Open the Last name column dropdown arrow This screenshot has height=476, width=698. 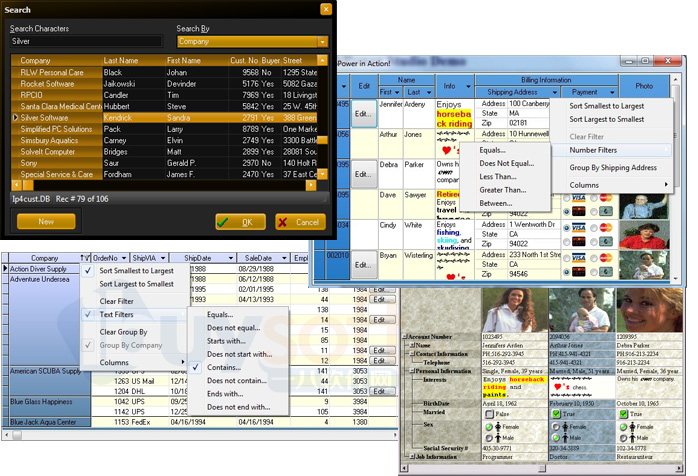429,92
